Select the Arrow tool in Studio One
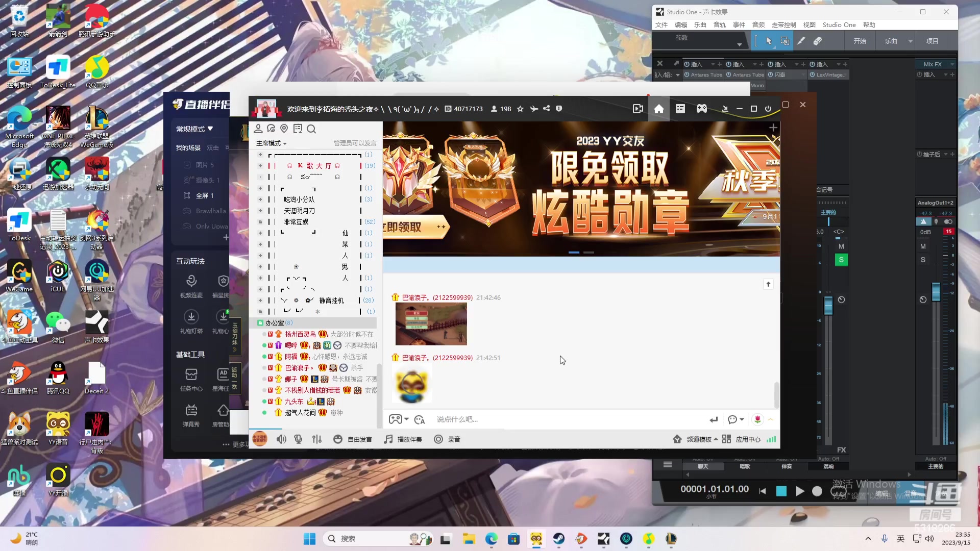The image size is (980, 551). click(x=769, y=41)
